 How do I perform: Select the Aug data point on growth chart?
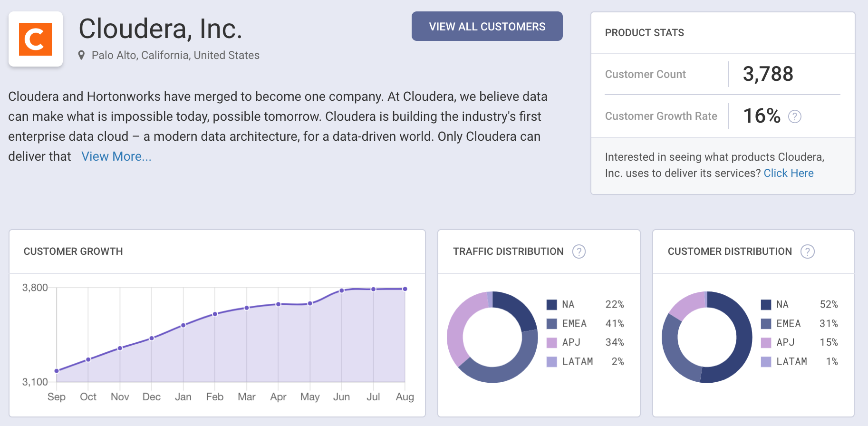coord(405,289)
